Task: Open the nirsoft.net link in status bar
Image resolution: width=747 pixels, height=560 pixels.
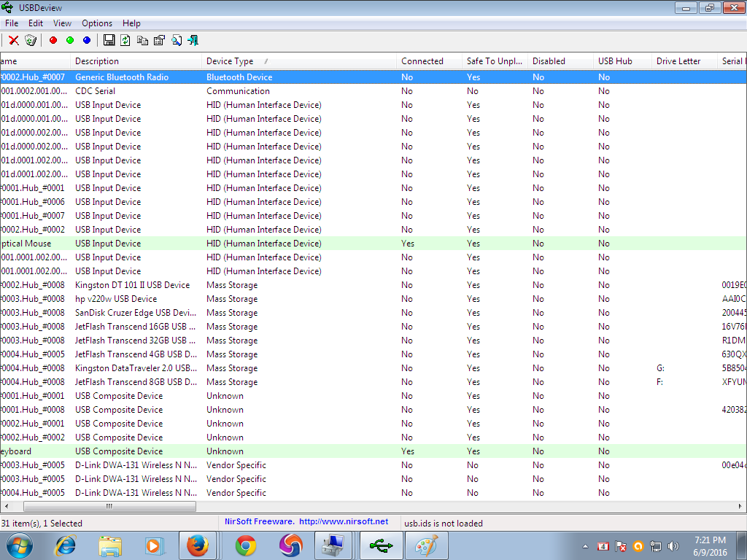Action: (344, 521)
